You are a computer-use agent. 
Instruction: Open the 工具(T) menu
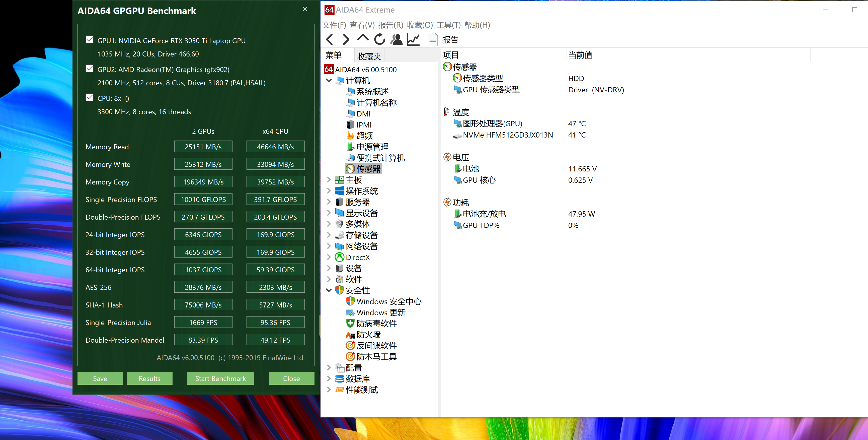tap(448, 25)
